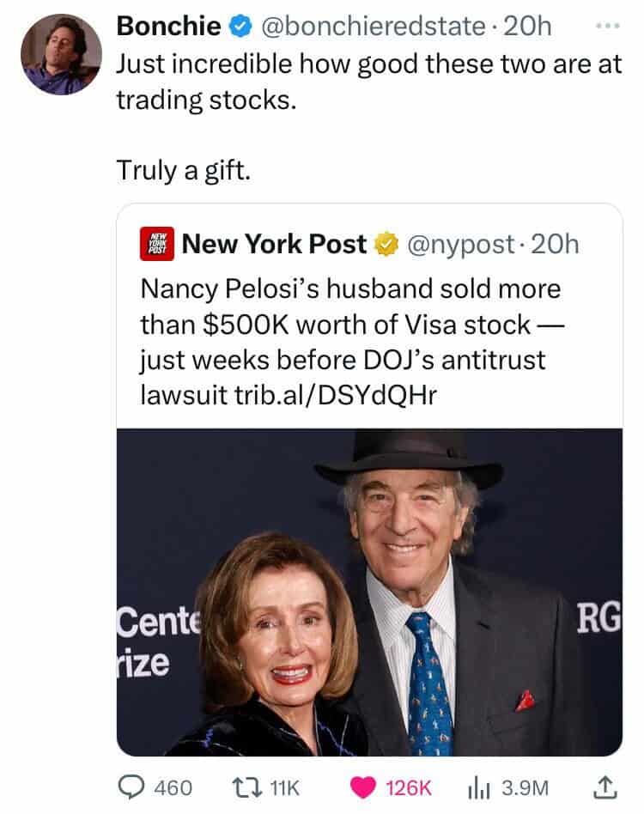Open the @bonchieredstate handle link
This screenshot has height=814, width=644.
(368, 27)
